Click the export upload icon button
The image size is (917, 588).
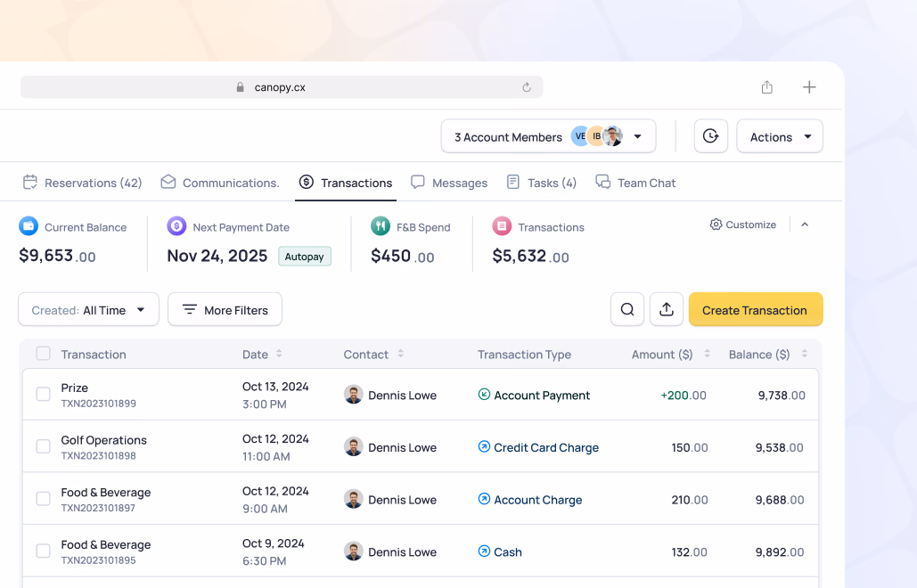coord(666,309)
